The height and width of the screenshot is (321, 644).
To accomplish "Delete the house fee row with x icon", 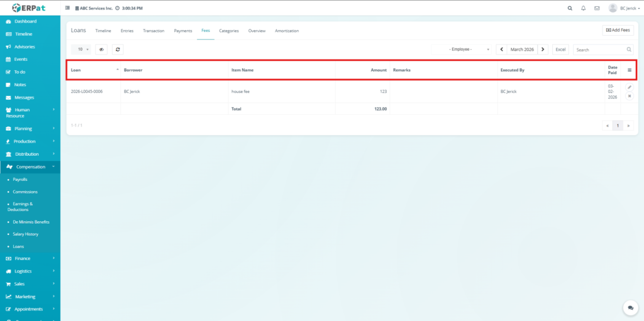I will coord(630,95).
